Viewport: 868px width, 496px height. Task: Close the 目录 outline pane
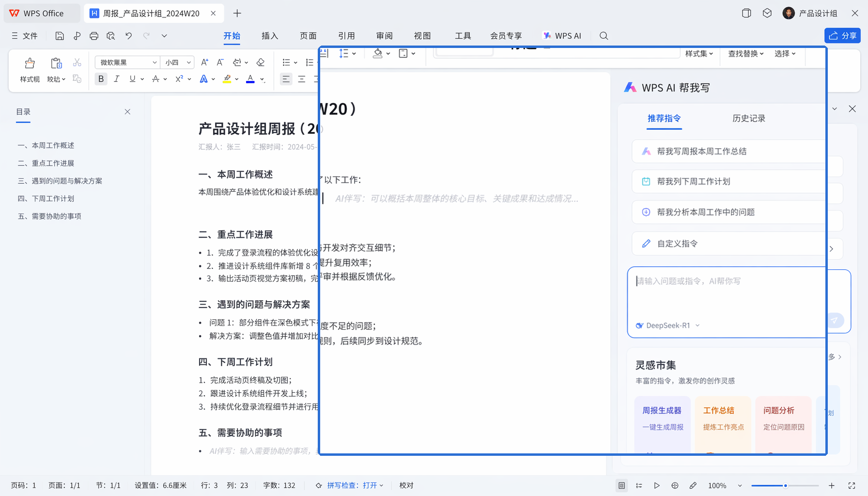127,112
